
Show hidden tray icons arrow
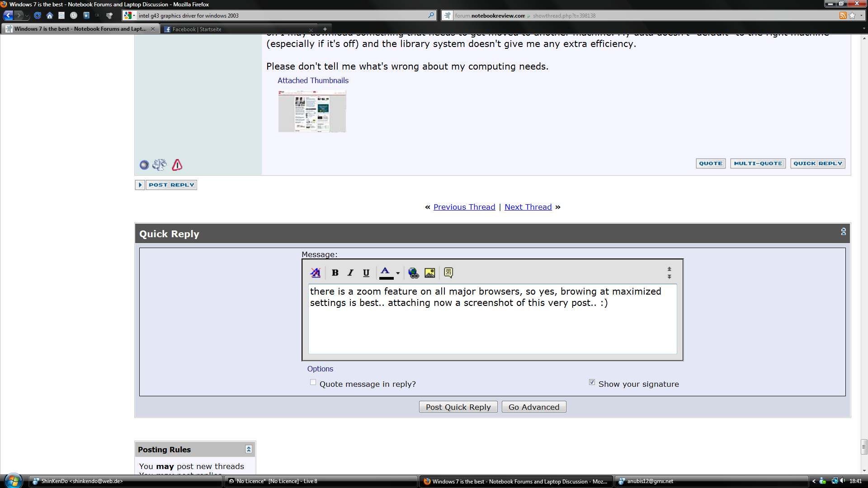click(x=814, y=481)
